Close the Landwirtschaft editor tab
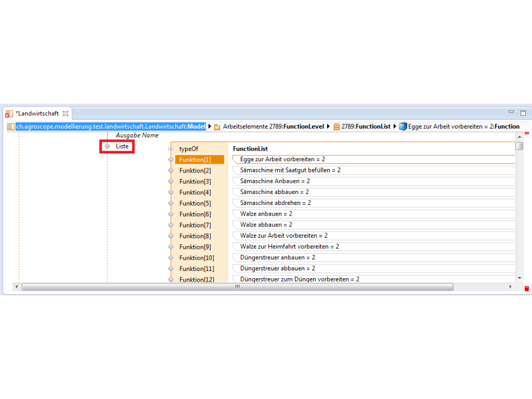532x399 pixels. click(65, 114)
